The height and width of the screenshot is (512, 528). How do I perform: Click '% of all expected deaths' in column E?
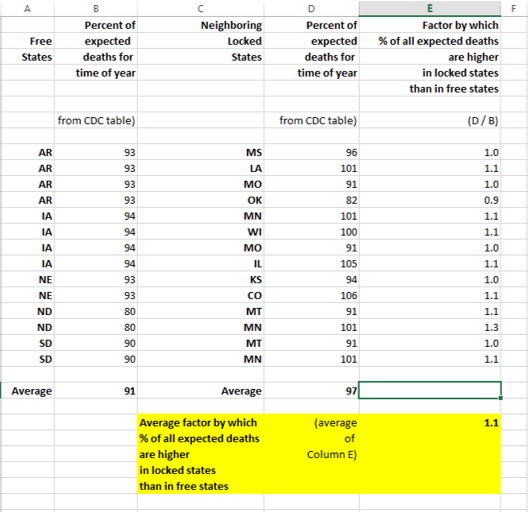pyautogui.click(x=430, y=41)
